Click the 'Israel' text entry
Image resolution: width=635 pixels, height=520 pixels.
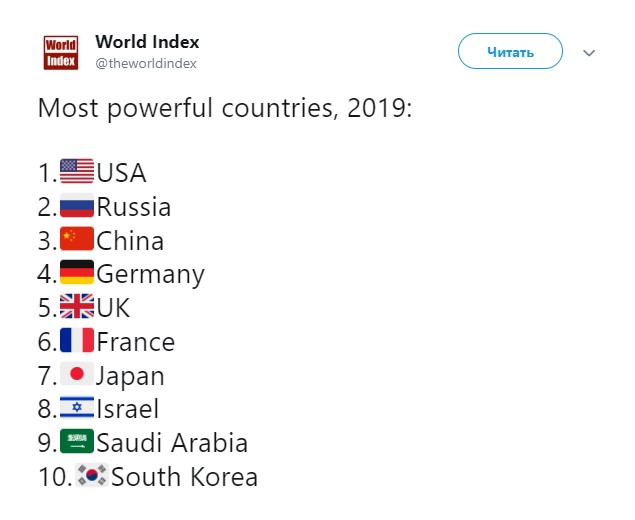(x=128, y=409)
